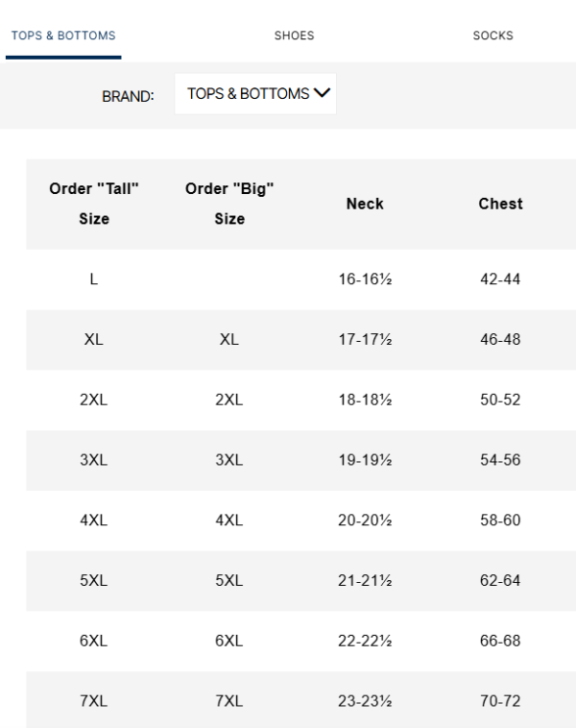Click the 42-44 chest measurement cell
The image size is (576, 728).
pos(500,279)
